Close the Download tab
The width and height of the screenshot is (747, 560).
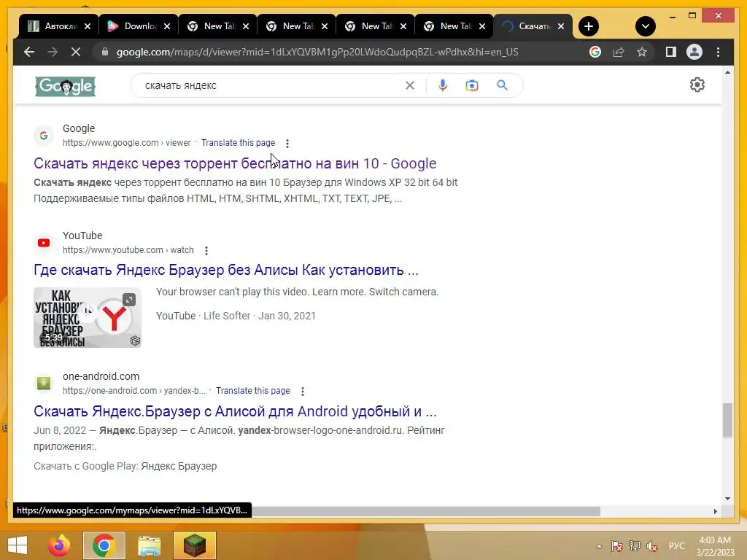(x=167, y=26)
